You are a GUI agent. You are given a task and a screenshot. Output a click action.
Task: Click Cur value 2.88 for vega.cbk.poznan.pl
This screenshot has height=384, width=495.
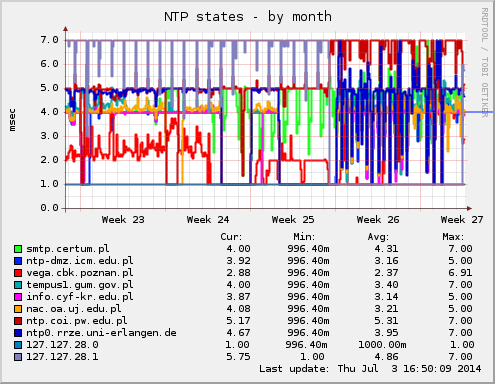(238, 273)
